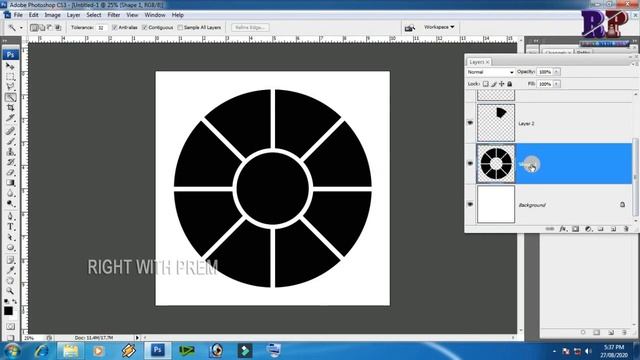Open the Workspace dropdown
Screen dimensions: 640x360
point(439,27)
